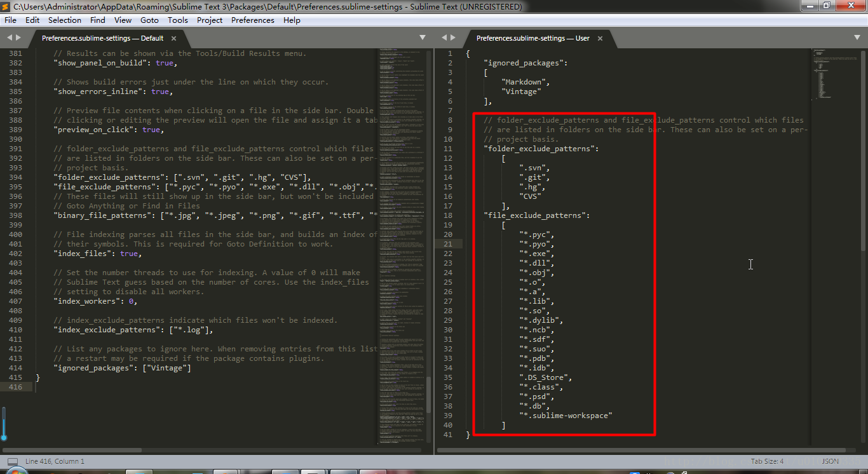Image resolution: width=868 pixels, height=474 pixels.
Task: Click the left pane horizontal scrollbar
Action: (x=73, y=450)
